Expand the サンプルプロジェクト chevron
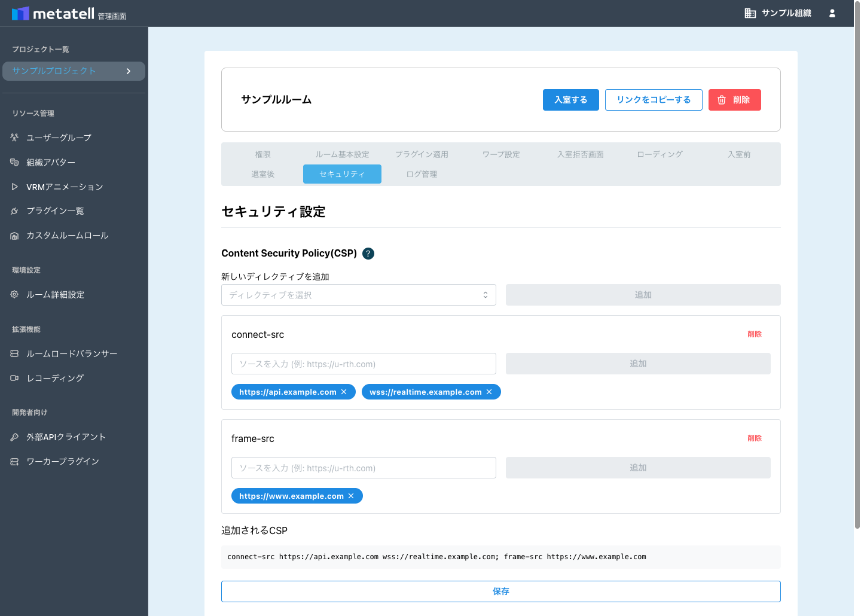The height and width of the screenshot is (616, 861). (129, 71)
